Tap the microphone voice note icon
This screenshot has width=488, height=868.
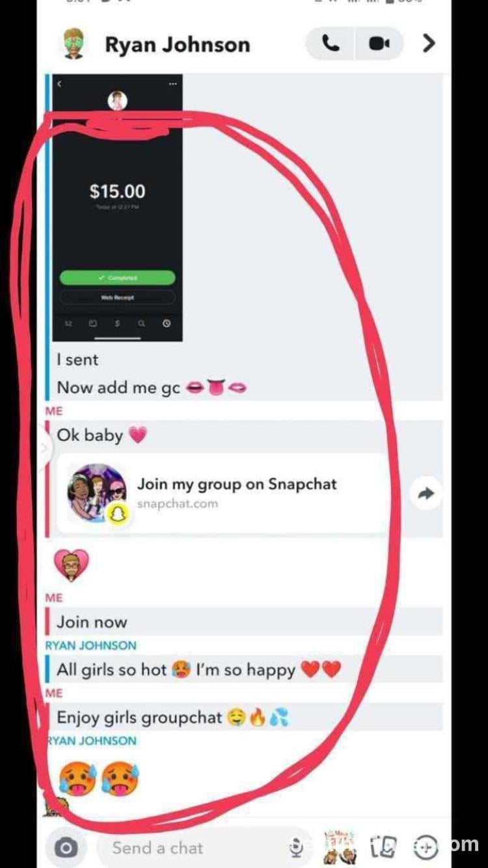[295, 848]
